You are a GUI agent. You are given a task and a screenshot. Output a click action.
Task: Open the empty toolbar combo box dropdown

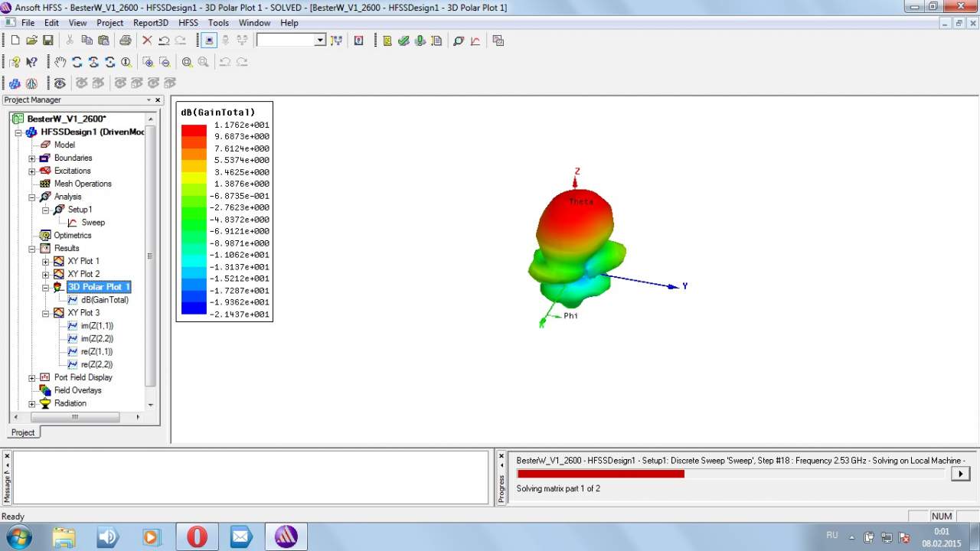[320, 41]
